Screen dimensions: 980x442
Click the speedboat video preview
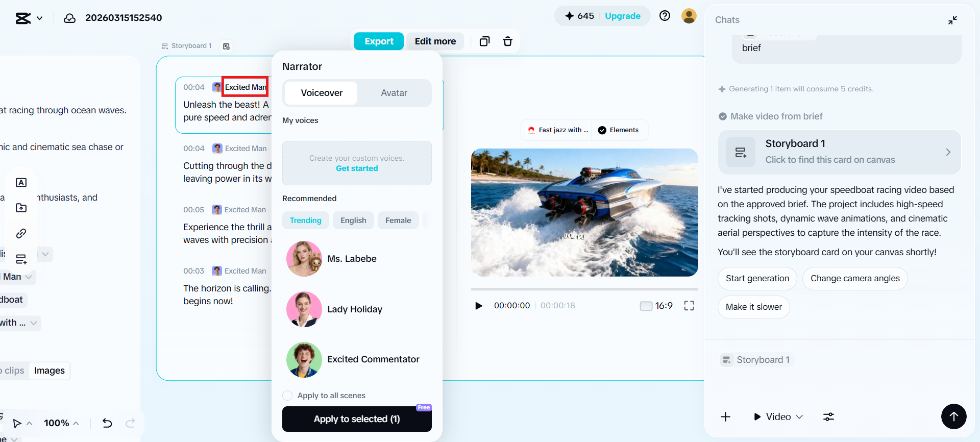click(584, 212)
